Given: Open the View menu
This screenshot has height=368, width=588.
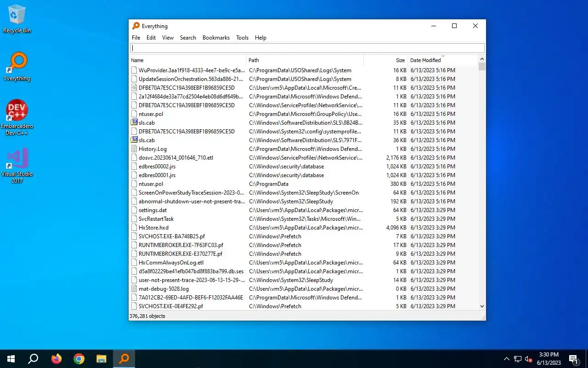Looking at the screenshot, I should coord(168,38).
